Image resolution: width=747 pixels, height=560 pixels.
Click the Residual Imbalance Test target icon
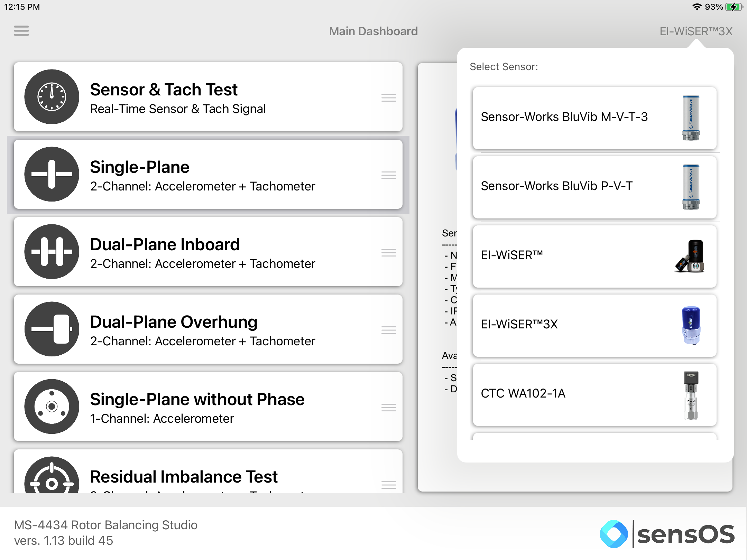[x=52, y=475]
